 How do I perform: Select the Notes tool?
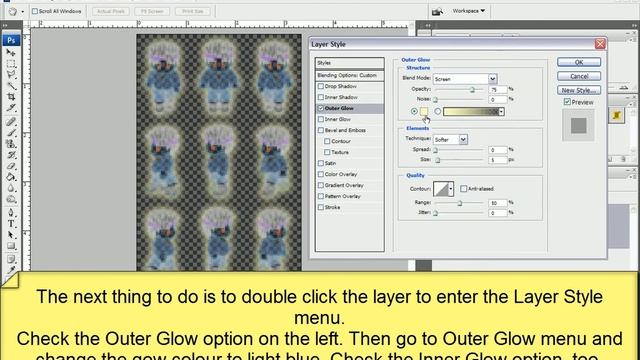[x=11, y=260]
